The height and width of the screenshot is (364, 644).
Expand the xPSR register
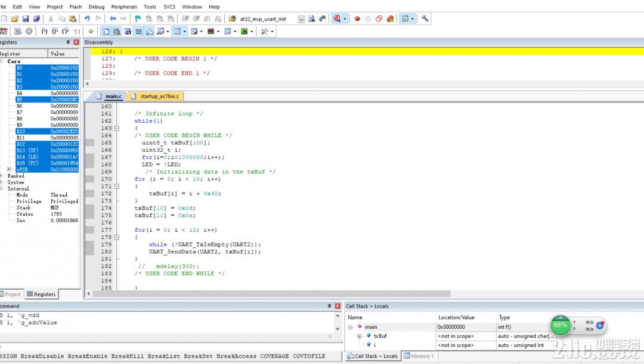[x=9, y=169]
